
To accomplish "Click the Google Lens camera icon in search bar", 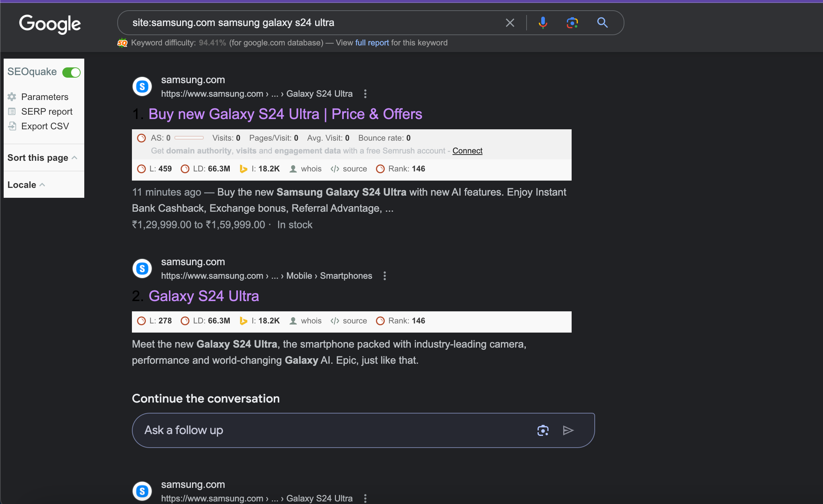I will [571, 23].
